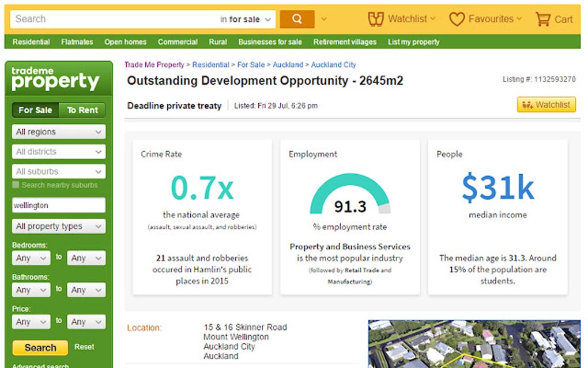Image resolution: width=588 pixels, height=368 pixels.
Task: Switch to the To Rent tab
Action: click(x=82, y=110)
